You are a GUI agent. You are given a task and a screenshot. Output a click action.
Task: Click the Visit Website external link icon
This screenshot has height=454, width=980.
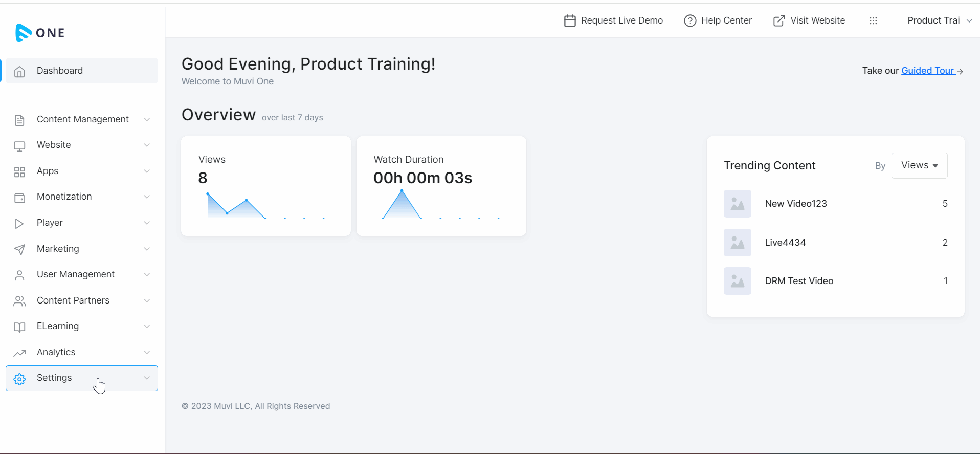pyautogui.click(x=778, y=20)
